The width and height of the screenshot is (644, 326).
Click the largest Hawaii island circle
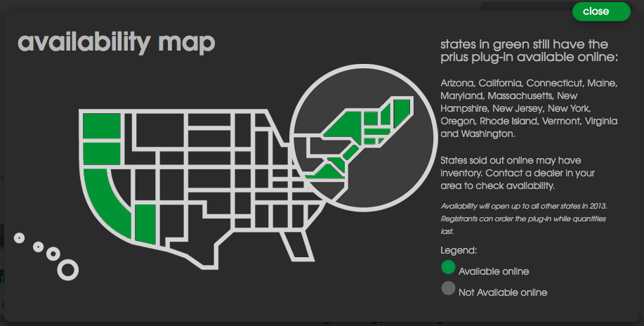pyautogui.click(x=67, y=270)
